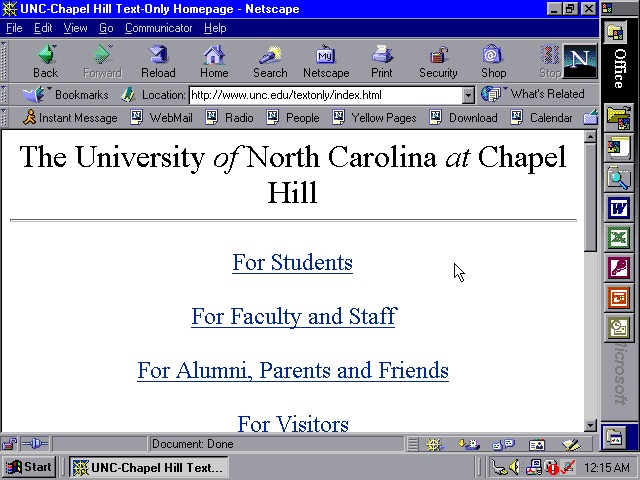
Task: Click the Document: Done status text
Action: click(x=193, y=444)
